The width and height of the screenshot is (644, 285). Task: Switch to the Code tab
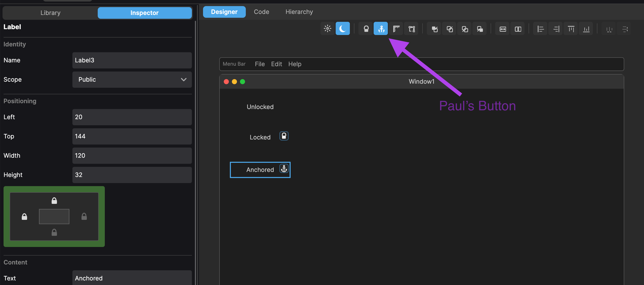[x=261, y=12]
